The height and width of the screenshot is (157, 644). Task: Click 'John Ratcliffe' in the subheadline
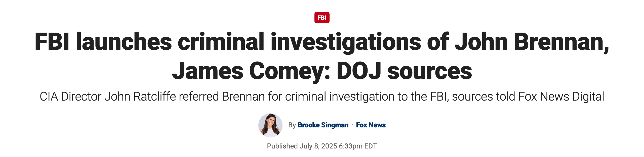[140, 97]
